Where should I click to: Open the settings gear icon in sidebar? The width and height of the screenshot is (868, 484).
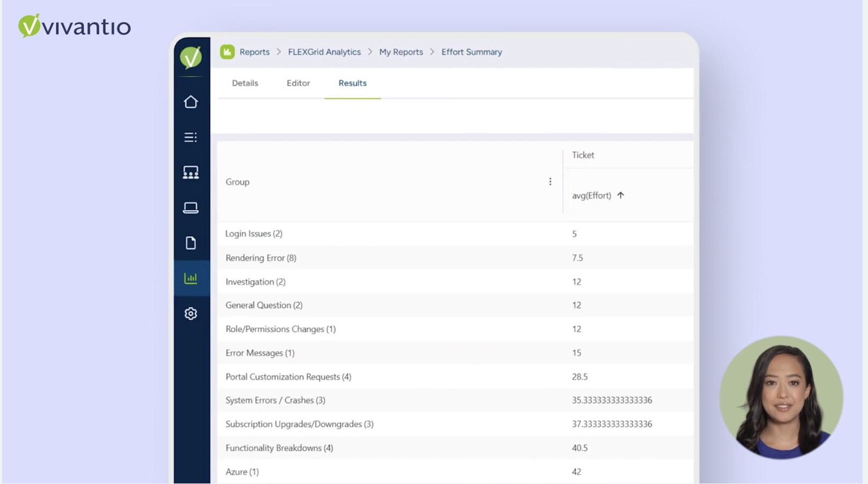pos(191,313)
